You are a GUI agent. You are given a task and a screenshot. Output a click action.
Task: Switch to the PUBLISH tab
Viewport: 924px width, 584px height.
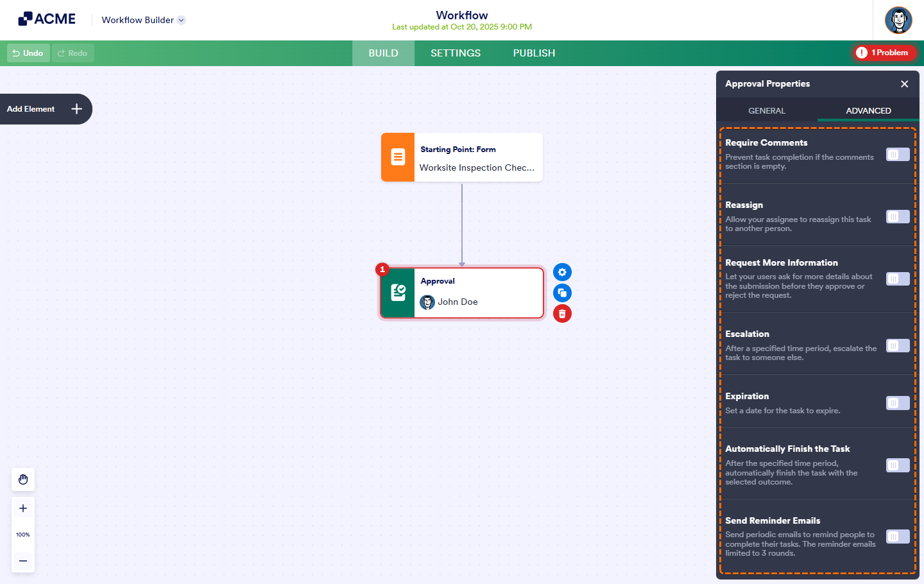[534, 53]
